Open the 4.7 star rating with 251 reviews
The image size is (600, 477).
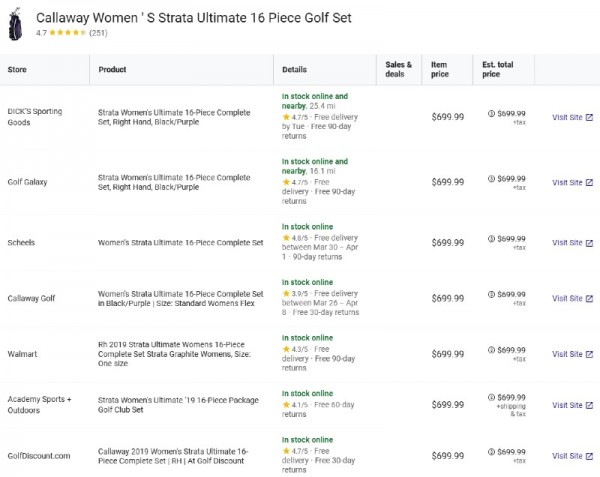click(71, 33)
